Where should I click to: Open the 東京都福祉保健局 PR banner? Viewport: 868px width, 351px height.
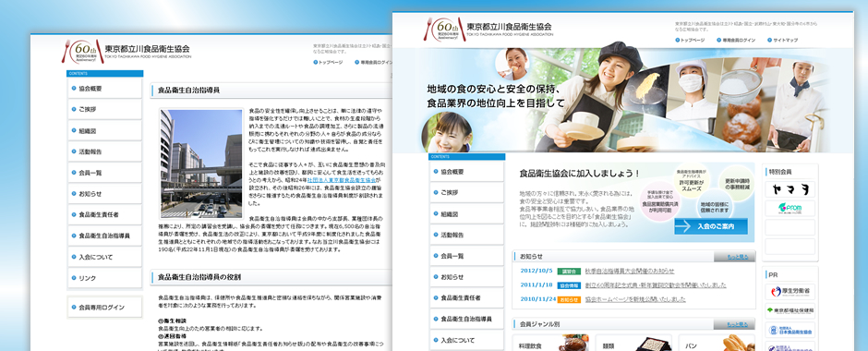click(x=790, y=310)
